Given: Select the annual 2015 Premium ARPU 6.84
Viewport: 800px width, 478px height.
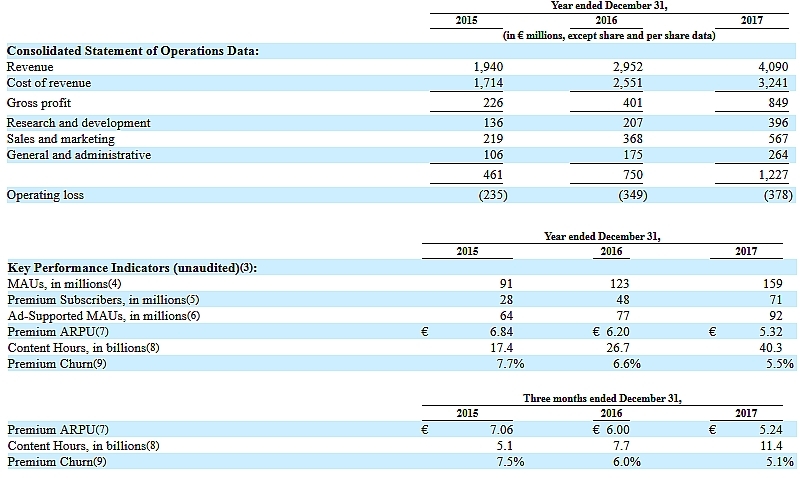Looking at the screenshot, I should tap(502, 332).
